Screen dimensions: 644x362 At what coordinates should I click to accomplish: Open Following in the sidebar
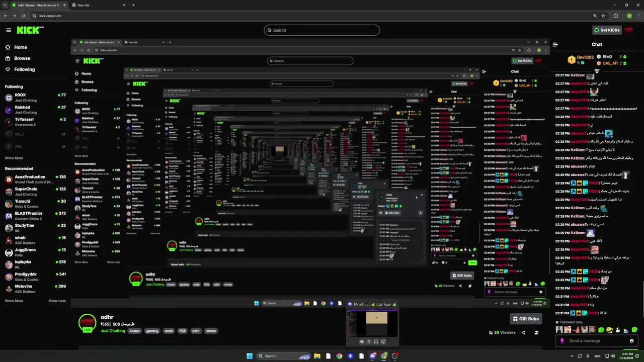[x=20, y=69]
